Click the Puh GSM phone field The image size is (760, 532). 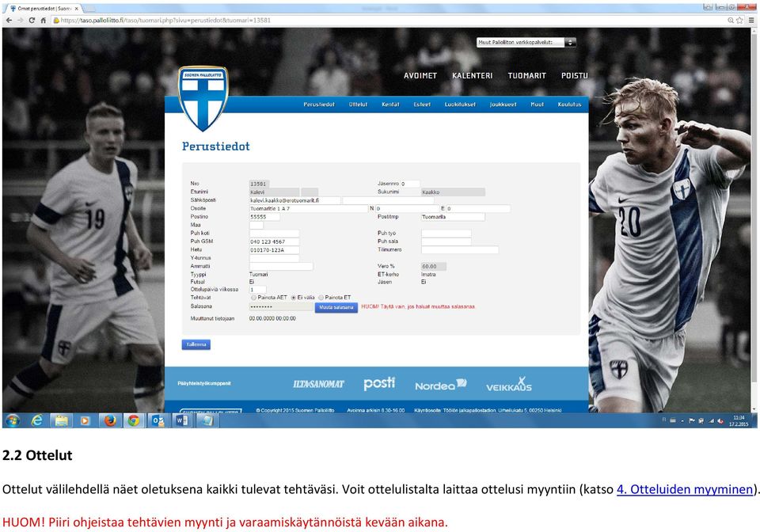point(275,241)
